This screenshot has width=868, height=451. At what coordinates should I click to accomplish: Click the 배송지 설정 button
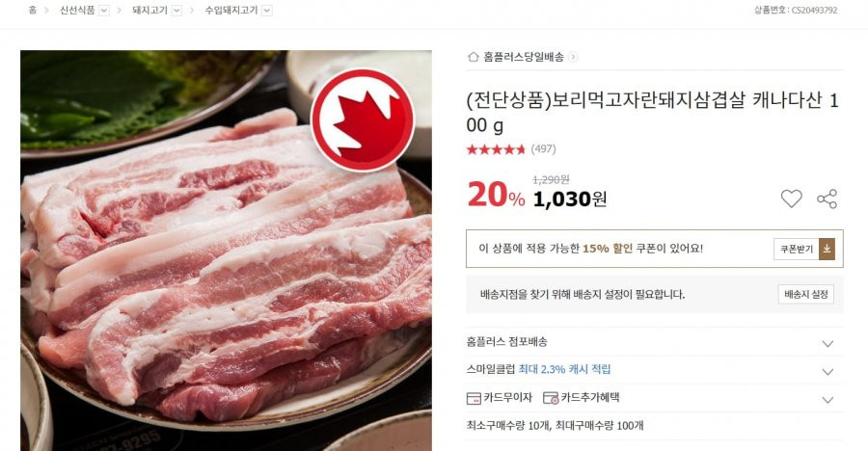tap(806, 294)
